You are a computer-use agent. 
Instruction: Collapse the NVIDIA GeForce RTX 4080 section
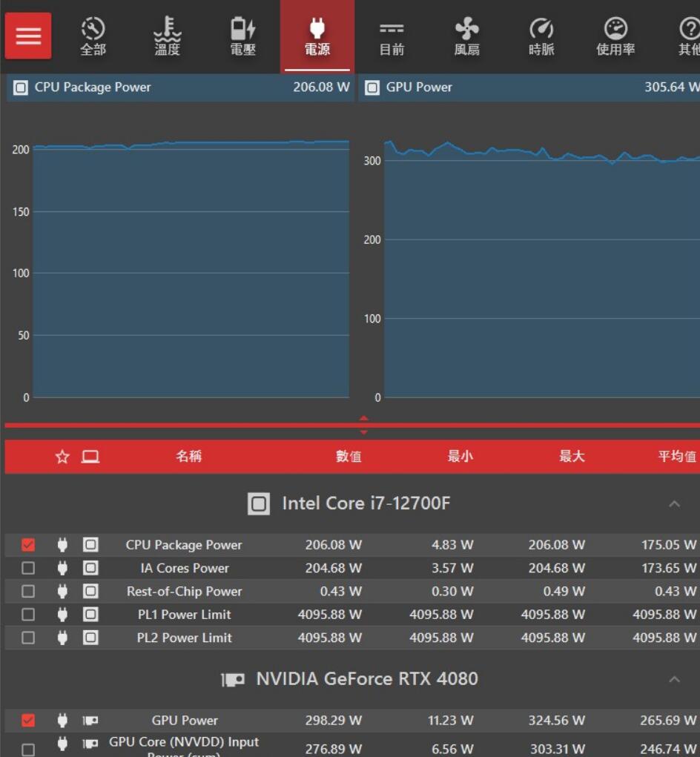[674, 680]
